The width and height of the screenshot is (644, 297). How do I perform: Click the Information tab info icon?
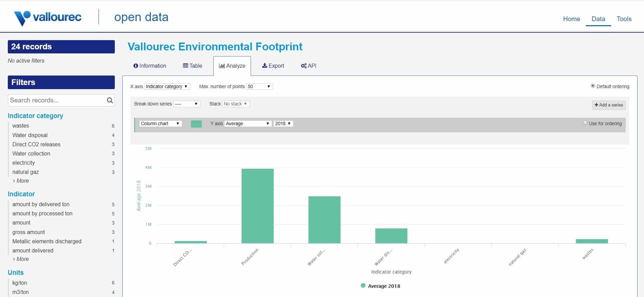coord(136,66)
